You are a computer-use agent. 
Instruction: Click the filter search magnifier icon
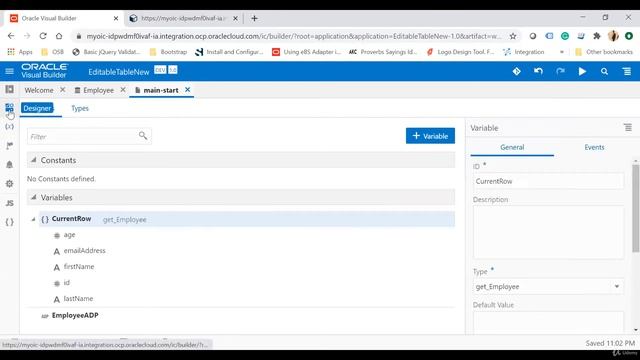142,136
